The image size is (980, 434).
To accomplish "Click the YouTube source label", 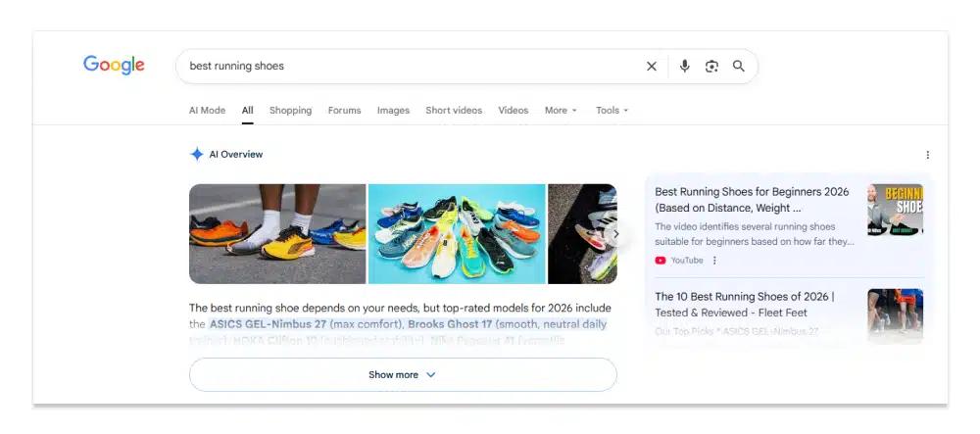I will (x=687, y=261).
